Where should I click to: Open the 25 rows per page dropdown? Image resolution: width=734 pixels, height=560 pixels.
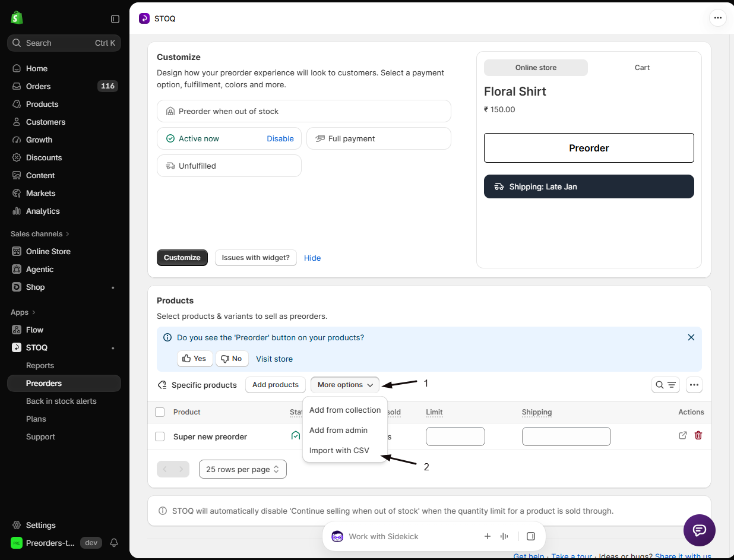pyautogui.click(x=243, y=469)
